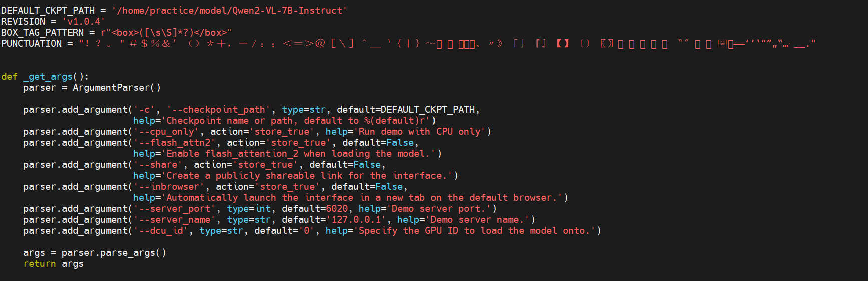
Task: Click the _get_args function name
Action: [x=48, y=76]
